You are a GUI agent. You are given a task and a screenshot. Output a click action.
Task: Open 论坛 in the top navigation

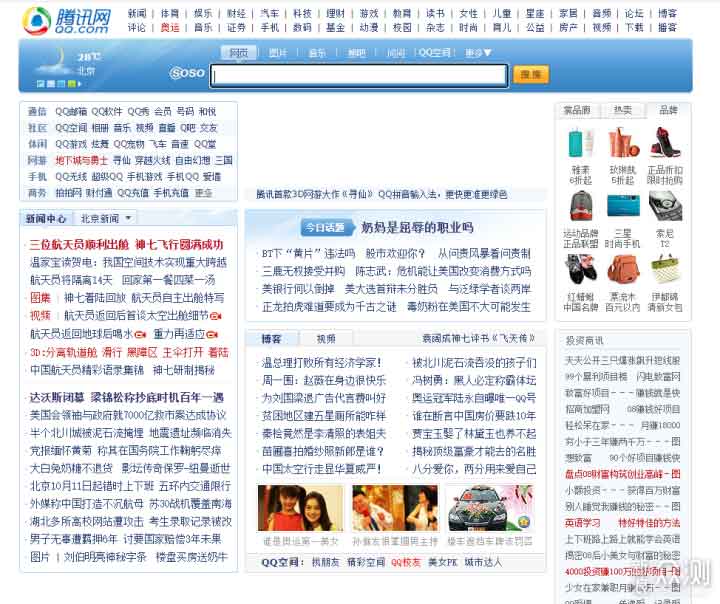(634, 14)
